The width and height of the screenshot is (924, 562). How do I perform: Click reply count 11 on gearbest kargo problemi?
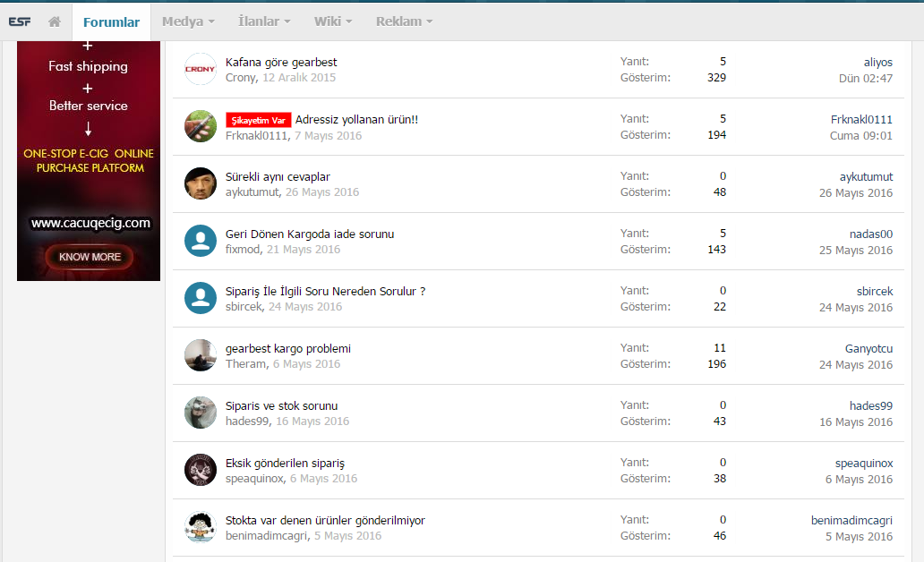click(x=720, y=348)
